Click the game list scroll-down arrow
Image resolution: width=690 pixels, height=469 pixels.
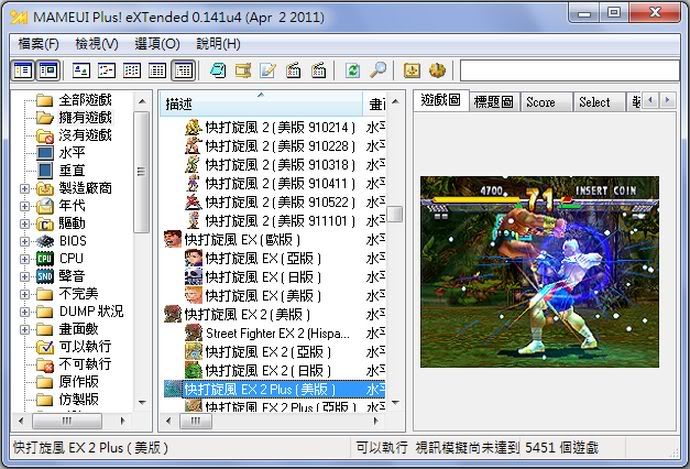click(x=395, y=402)
